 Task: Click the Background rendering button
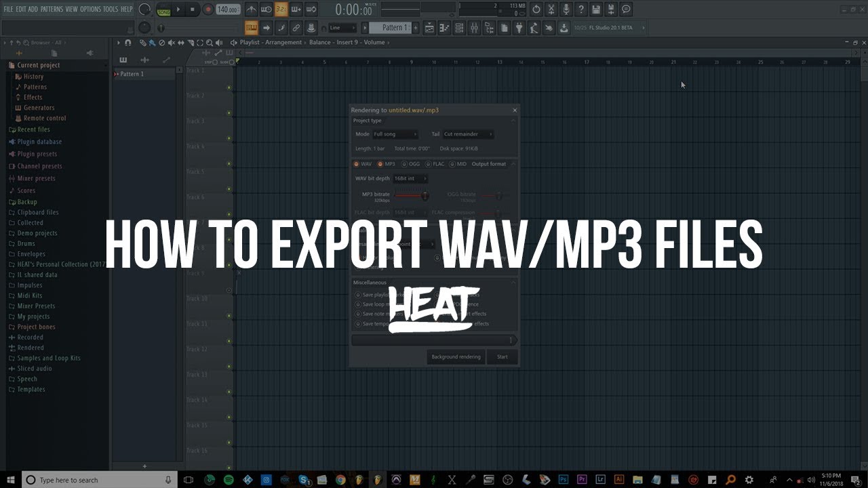click(456, 357)
